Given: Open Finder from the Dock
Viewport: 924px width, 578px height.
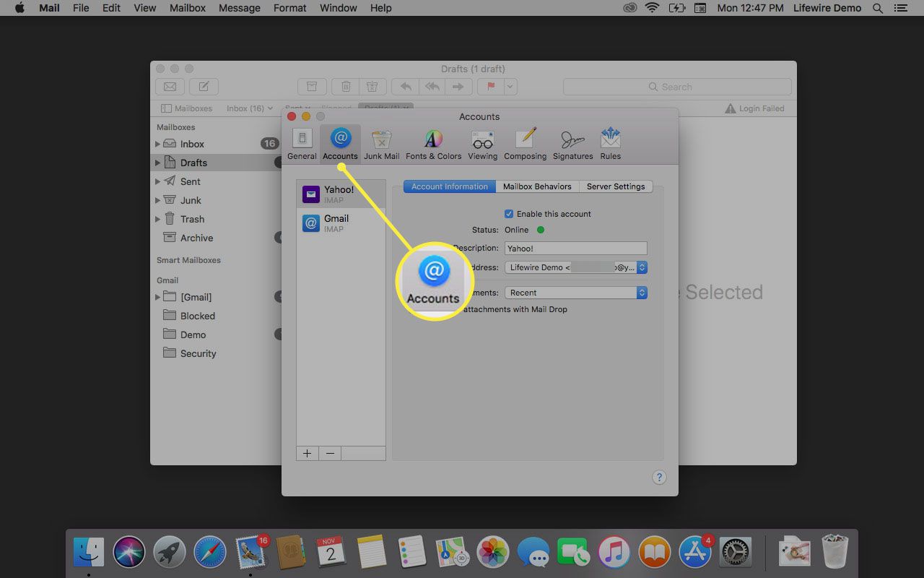Looking at the screenshot, I should (x=89, y=553).
